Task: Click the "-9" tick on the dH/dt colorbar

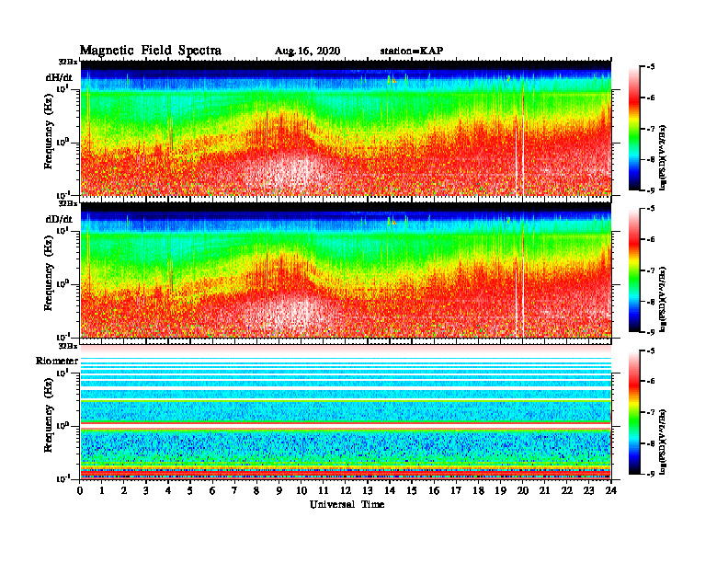Action: (651, 190)
